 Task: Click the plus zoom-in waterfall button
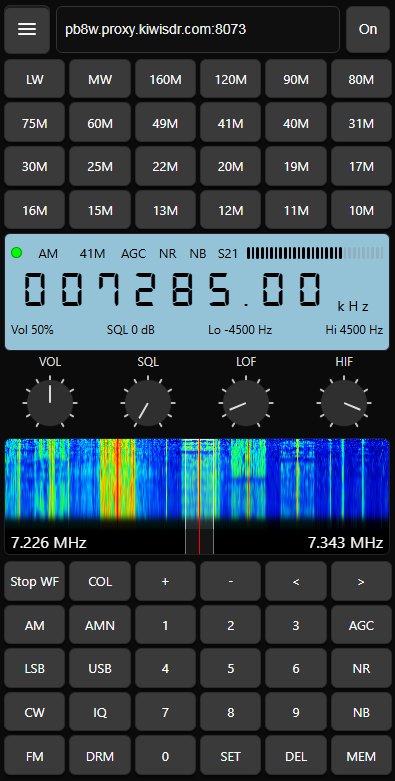click(165, 582)
